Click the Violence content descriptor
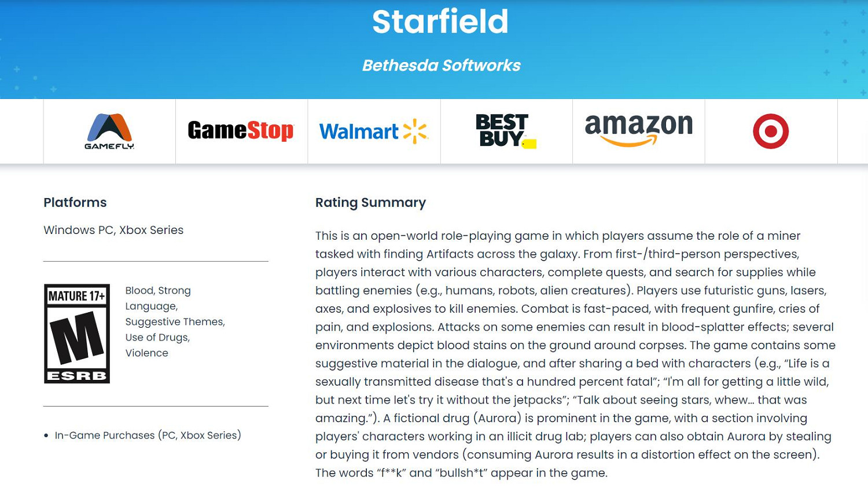Image resolution: width=868 pixels, height=494 pixels. (147, 353)
